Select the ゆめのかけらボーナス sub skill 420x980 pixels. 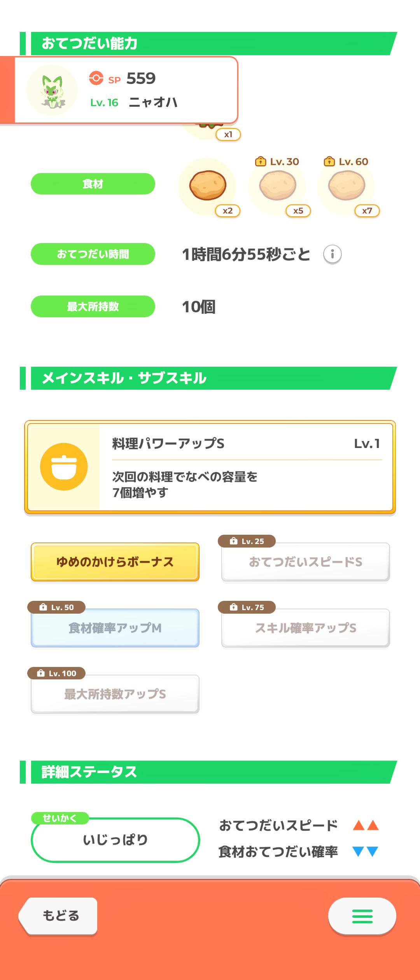pyautogui.click(x=115, y=562)
